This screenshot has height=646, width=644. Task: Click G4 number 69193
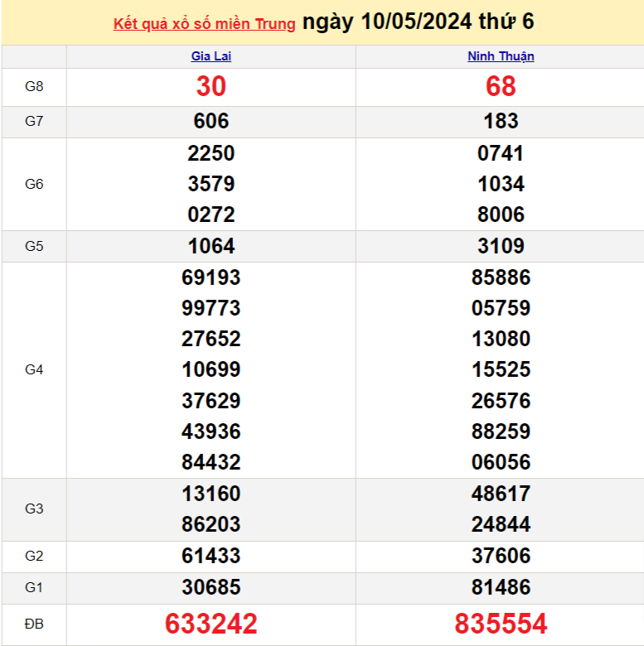(211, 277)
